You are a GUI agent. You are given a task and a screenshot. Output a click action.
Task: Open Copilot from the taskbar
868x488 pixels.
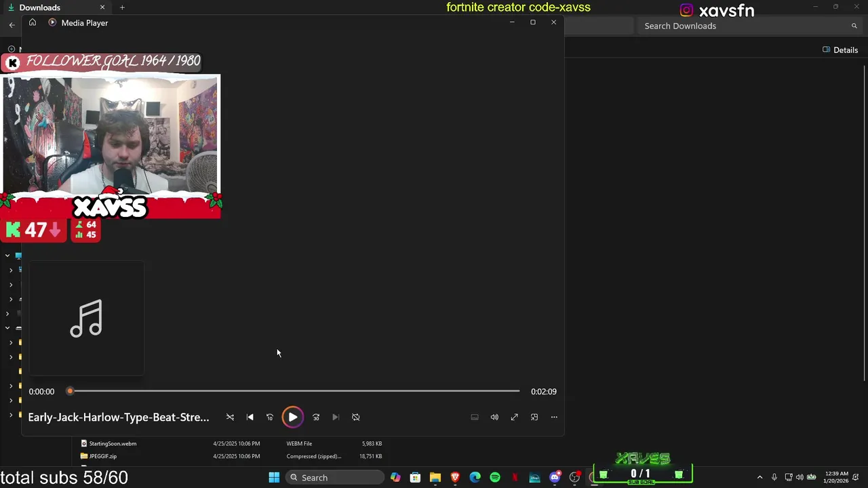point(395,478)
